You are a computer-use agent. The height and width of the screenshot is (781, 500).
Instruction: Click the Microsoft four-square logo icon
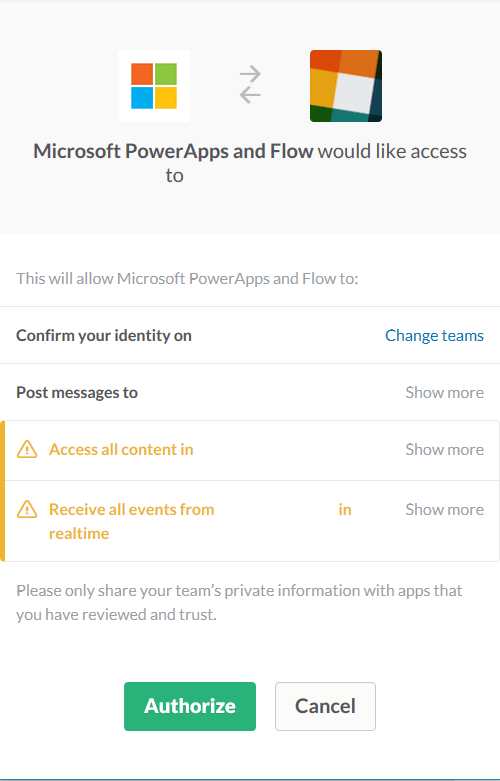coord(154,86)
